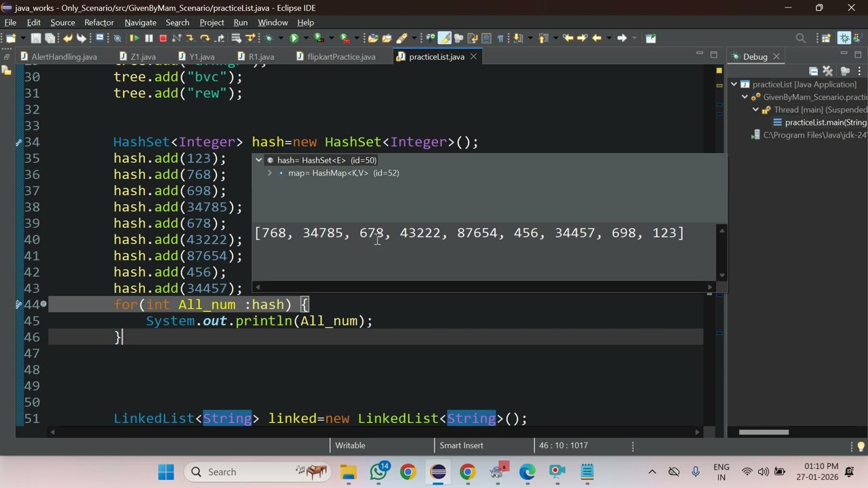Click the Collapse All icon in Debug view

click(813, 70)
